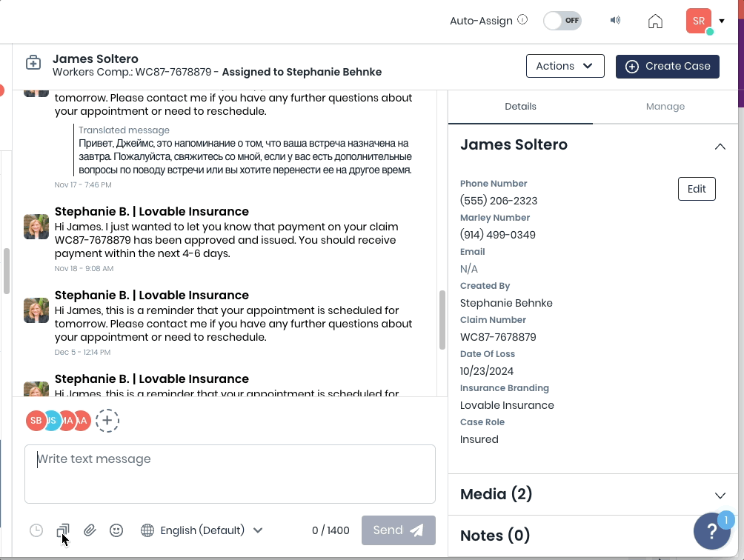
Task: Go to home icon
Action: (655, 21)
